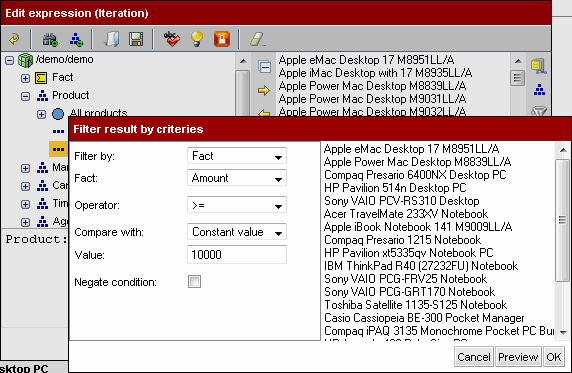Click the Value input field containing 10000
572x373 pixels.
click(237, 254)
